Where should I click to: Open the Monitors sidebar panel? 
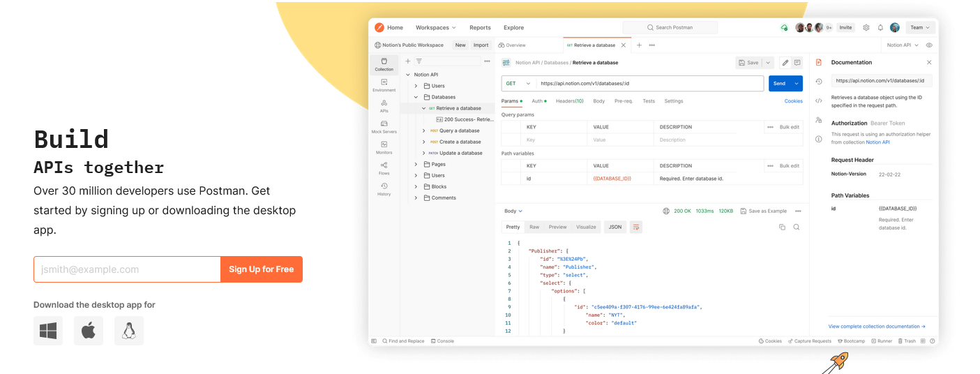(x=384, y=147)
